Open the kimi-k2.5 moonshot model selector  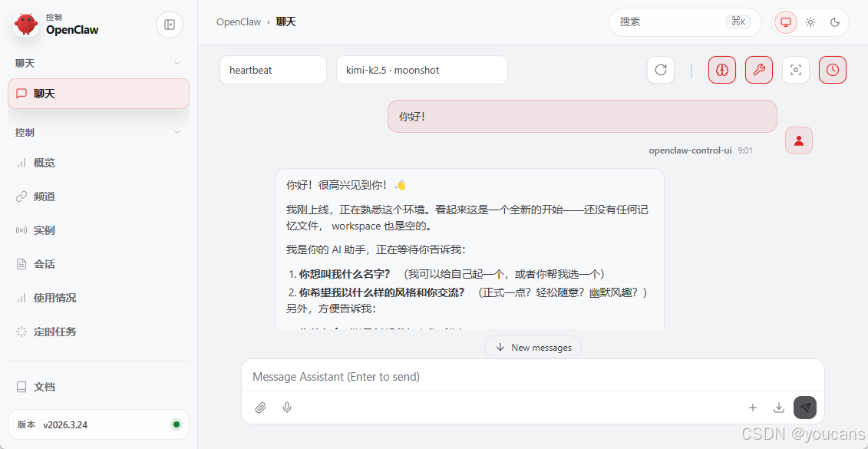[421, 70]
